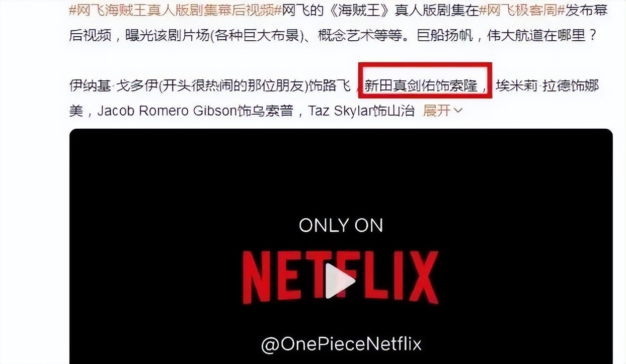Click the black area above ONLY ON
626x364 pixels.
coord(341,171)
